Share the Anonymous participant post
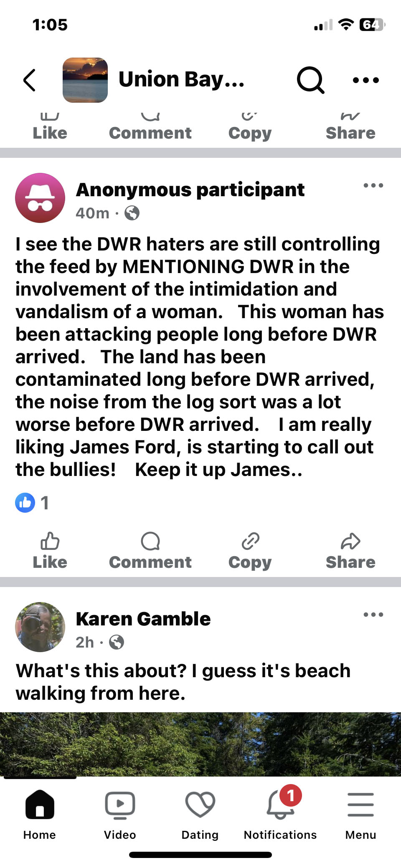Viewport: 401px width, 868px height. 350,551
